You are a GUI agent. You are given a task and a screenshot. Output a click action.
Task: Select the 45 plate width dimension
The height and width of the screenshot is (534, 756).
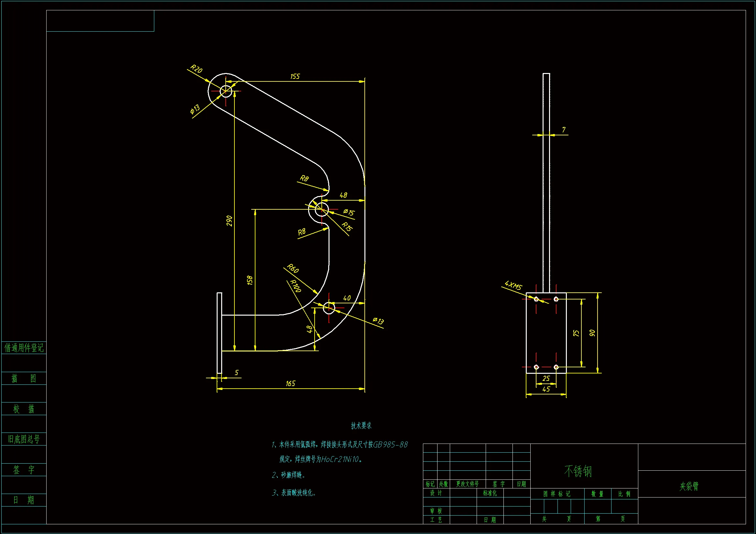546,389
